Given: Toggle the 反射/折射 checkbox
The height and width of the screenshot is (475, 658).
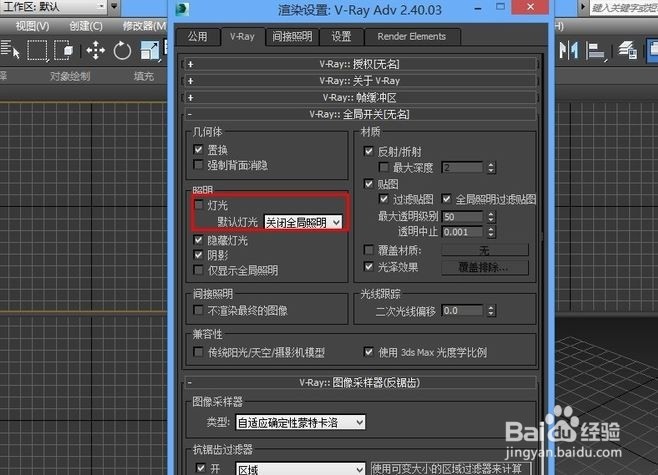Looking at the screenshot, I should click(x=368, y=151).
